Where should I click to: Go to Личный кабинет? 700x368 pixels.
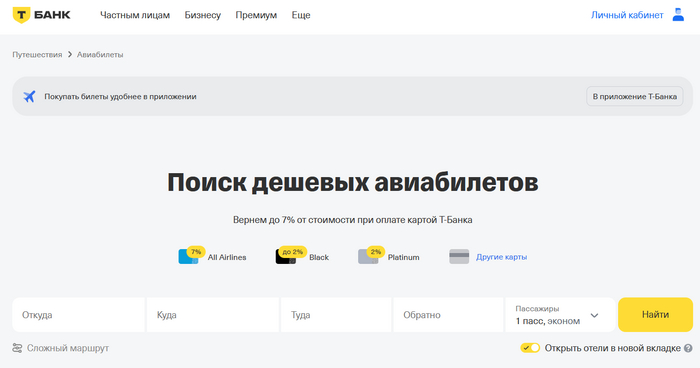[x=627, y=15]
